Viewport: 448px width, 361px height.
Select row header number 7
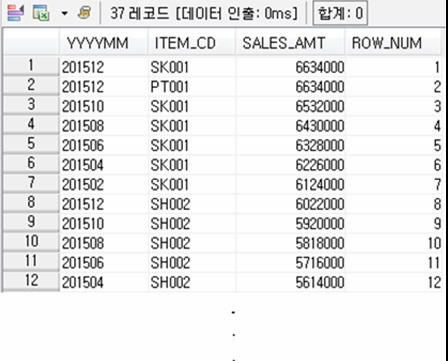coord(31,183)
